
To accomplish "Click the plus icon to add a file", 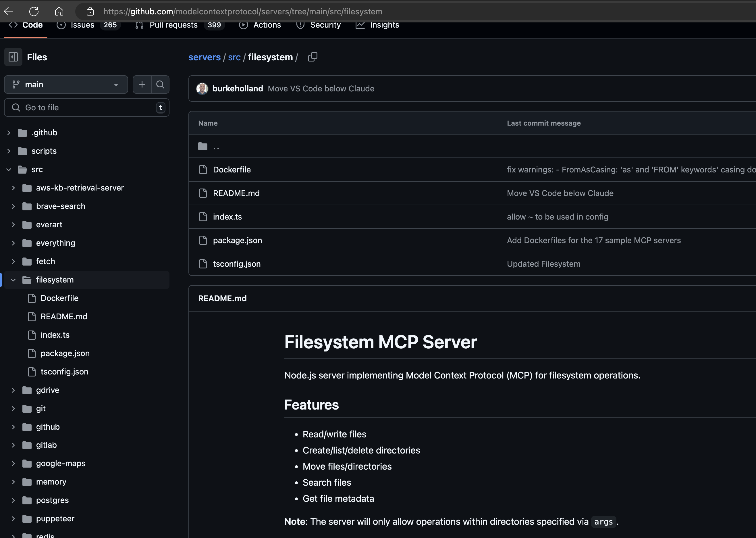I will [142, 84].
